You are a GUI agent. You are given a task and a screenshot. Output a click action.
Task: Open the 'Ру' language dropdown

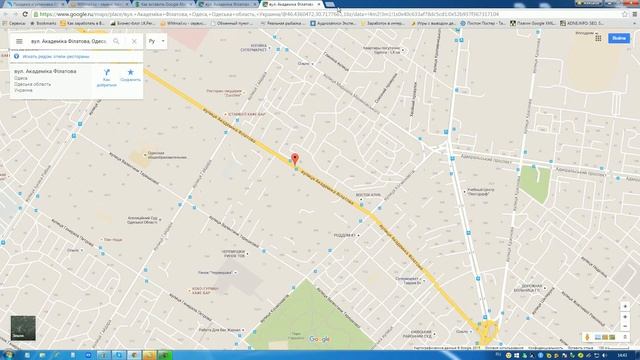[157, 41]
